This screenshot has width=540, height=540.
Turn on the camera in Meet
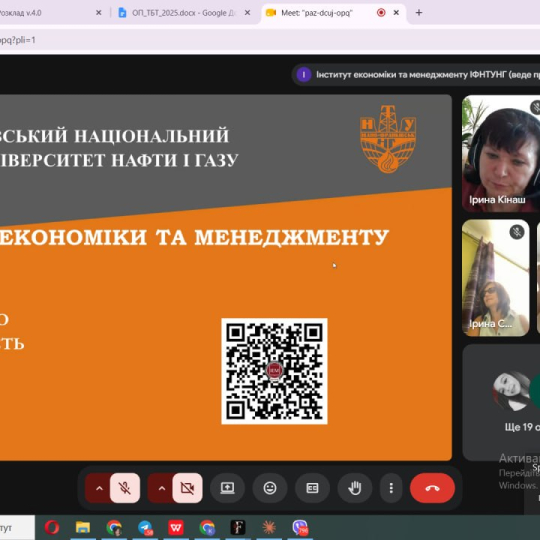(x=187, y=488)
